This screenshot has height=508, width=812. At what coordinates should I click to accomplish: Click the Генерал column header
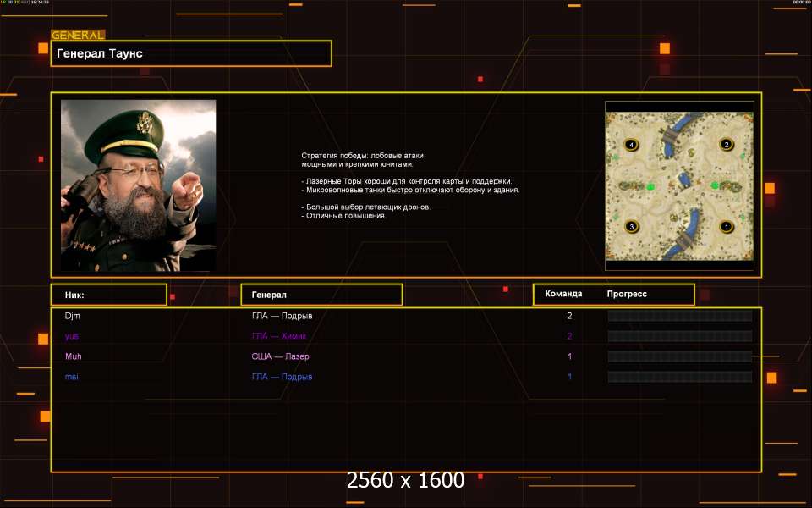pos(321,295)
